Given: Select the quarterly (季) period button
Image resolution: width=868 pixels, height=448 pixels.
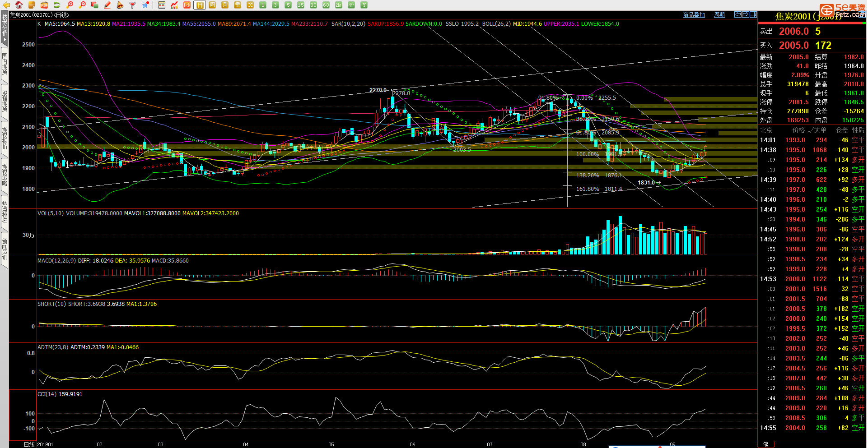Looking at the screenshot, I should 238,5.
